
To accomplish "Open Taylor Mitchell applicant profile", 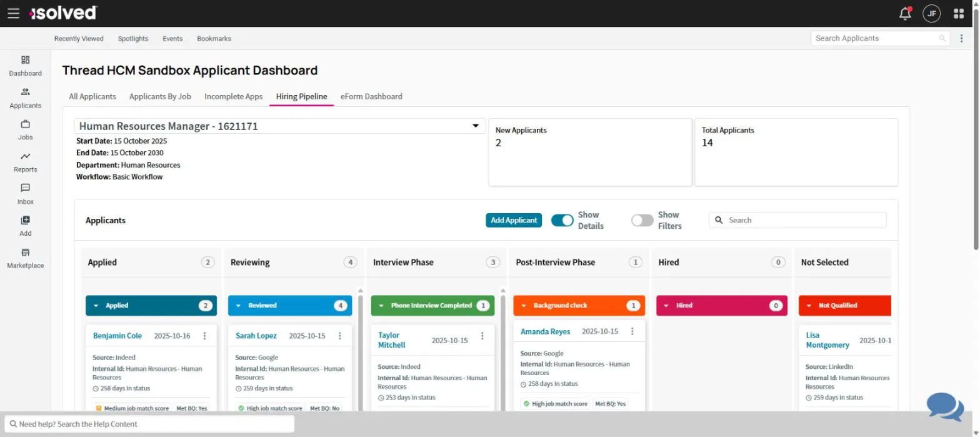I will pos(392,340).
